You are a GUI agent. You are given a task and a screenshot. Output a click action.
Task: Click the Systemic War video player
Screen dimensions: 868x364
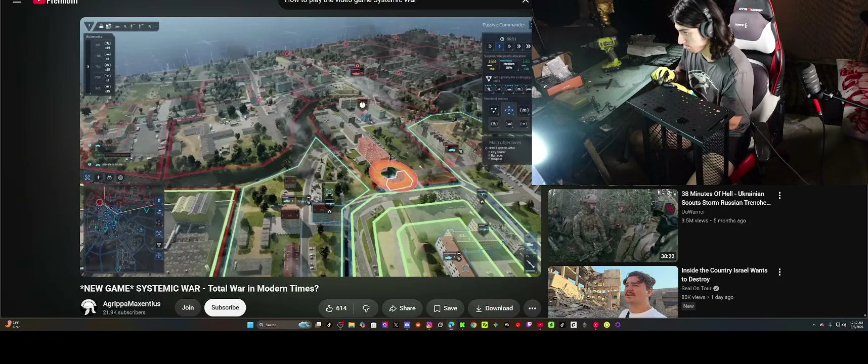point(310,147)
